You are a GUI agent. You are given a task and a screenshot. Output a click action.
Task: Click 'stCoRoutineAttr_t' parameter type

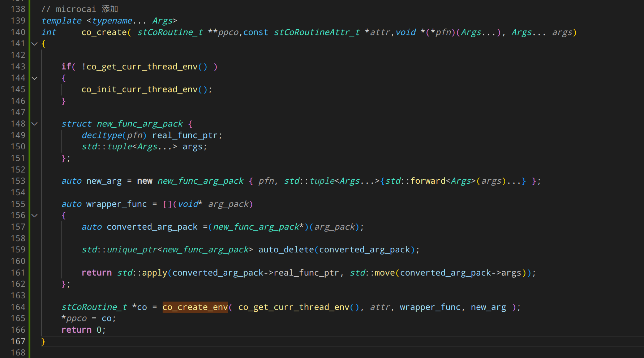click(x=317, y=32)
